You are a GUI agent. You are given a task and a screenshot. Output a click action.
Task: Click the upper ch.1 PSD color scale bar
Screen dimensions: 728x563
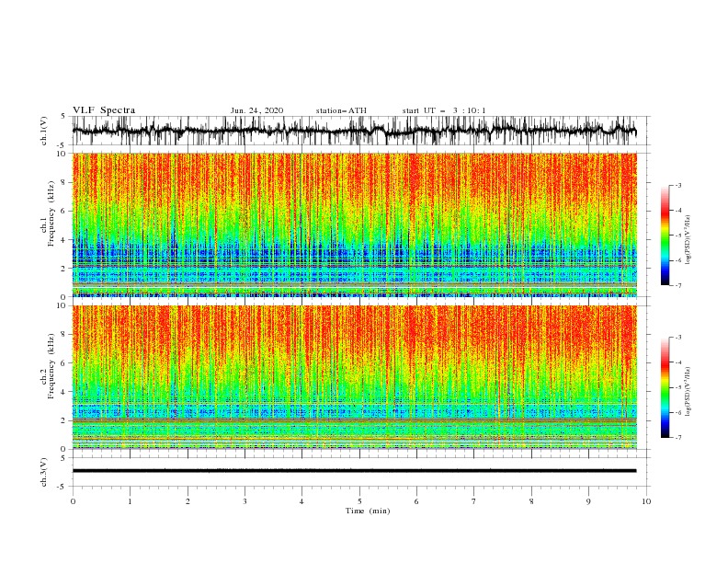665,236
